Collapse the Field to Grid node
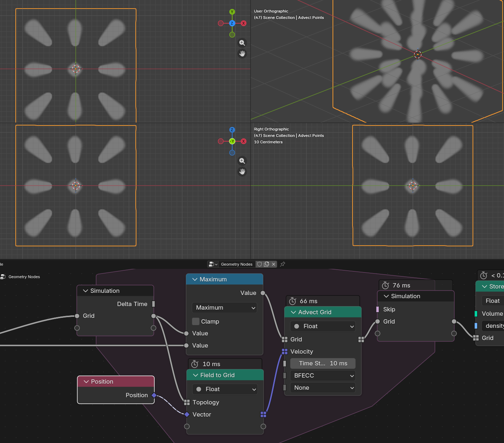The height and width of the screenshot is (443, 504). (x=195, y=375)
